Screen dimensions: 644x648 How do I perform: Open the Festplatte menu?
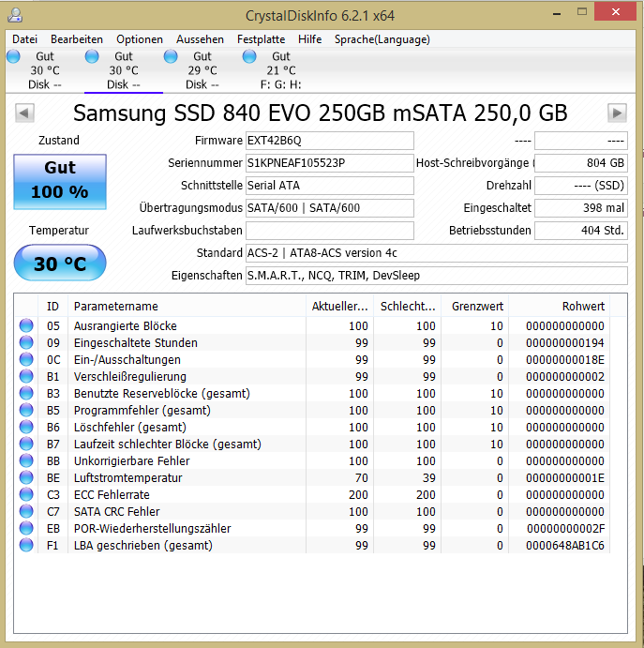[262, 39]
